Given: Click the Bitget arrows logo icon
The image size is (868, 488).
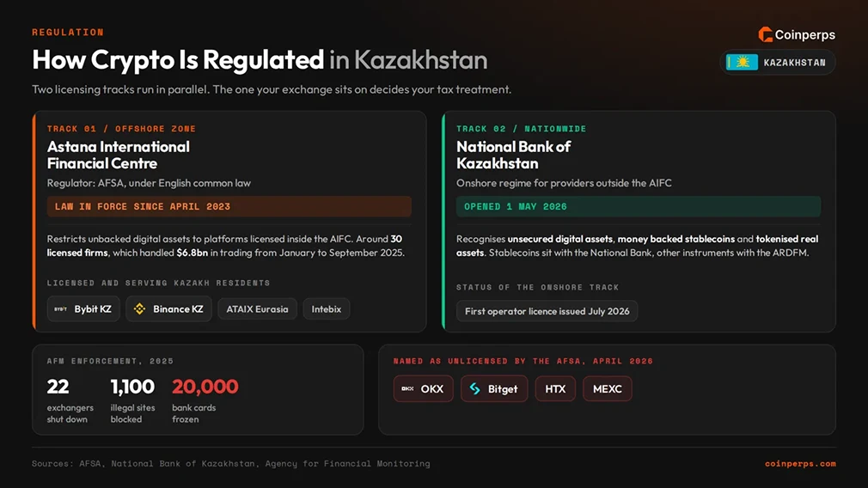Looking at the screenshot, I should pos(475,389).
